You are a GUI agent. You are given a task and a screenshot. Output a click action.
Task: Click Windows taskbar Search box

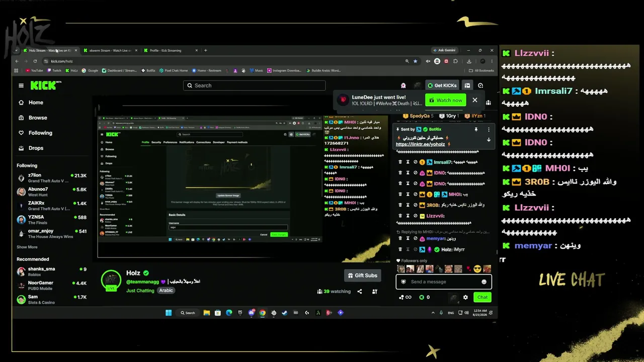point(188,313)
